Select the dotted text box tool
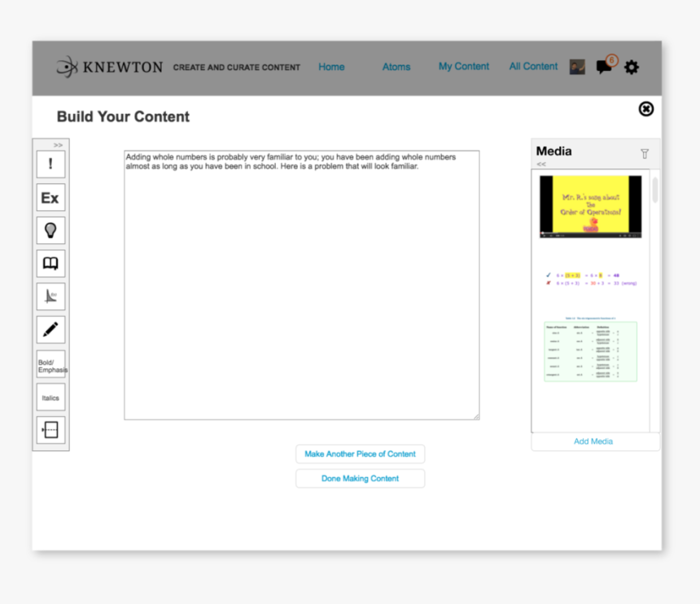700x604 pixels. [x=50, y=430]
